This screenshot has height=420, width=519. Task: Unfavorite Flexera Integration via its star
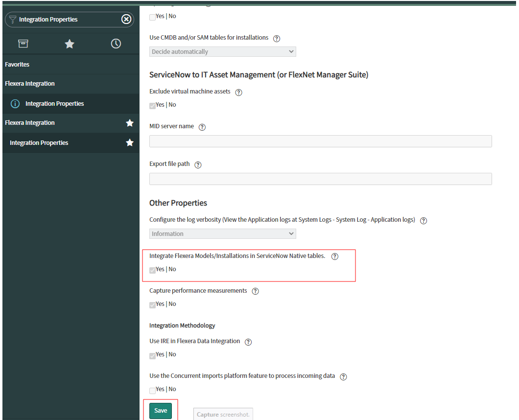point(129,123)
